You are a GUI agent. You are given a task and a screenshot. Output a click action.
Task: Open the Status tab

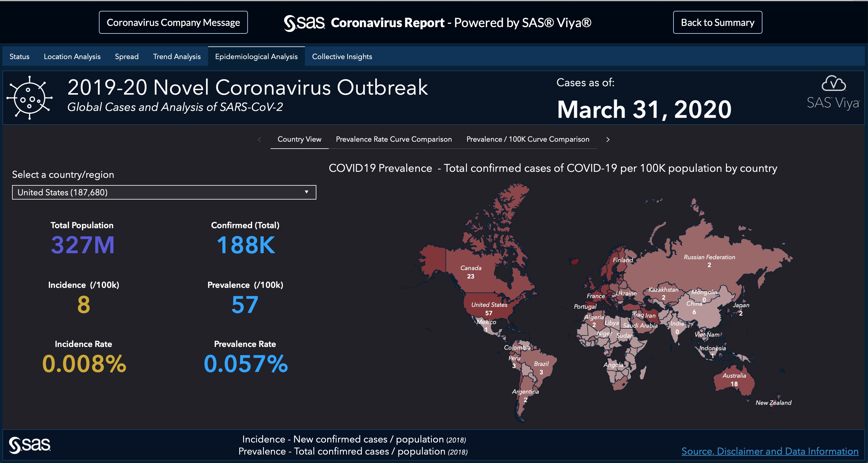click(20, 57)
